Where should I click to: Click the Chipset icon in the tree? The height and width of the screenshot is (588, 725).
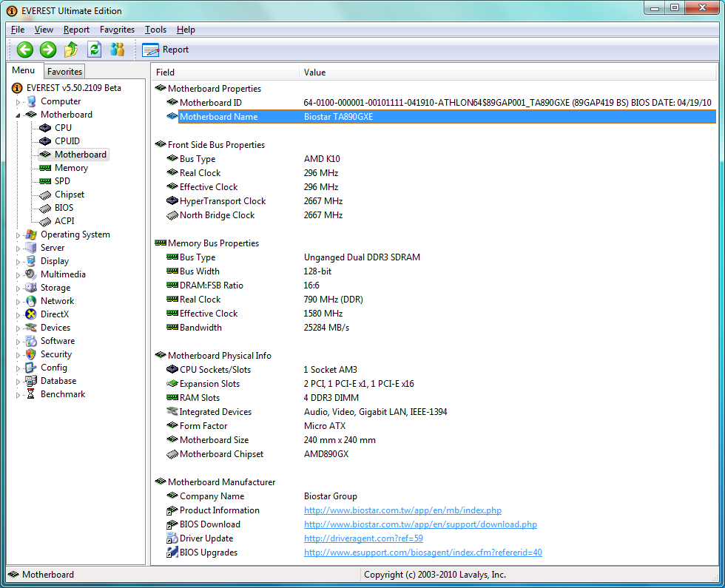tap(45, 195)
